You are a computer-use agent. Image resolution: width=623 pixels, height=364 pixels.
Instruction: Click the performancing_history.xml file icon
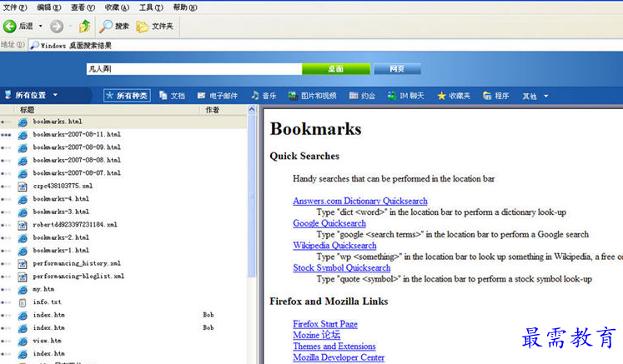pos(23,264)
